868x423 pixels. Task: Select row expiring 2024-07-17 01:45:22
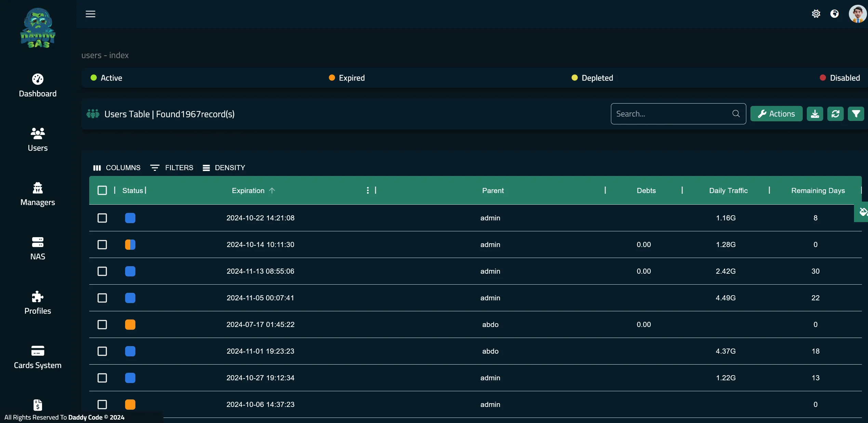tap(102, 325)
